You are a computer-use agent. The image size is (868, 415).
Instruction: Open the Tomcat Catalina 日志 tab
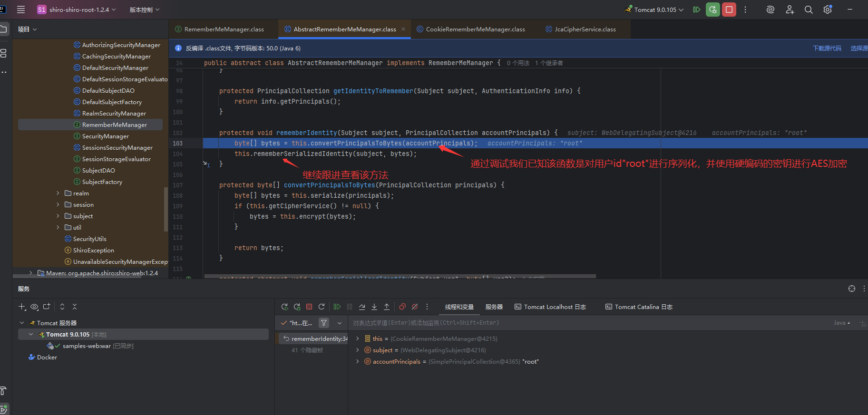tap(639, 307)
